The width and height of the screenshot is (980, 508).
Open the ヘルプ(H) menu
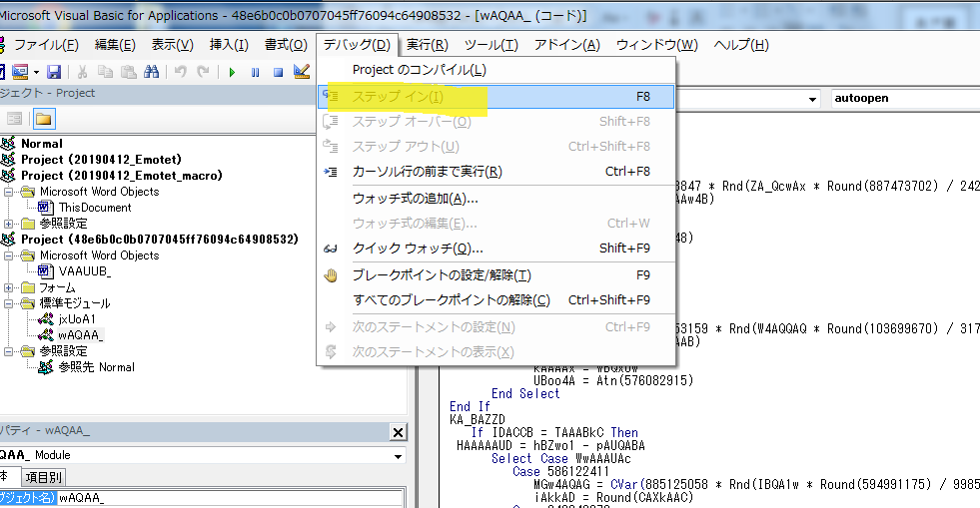[x=741, y=45]
